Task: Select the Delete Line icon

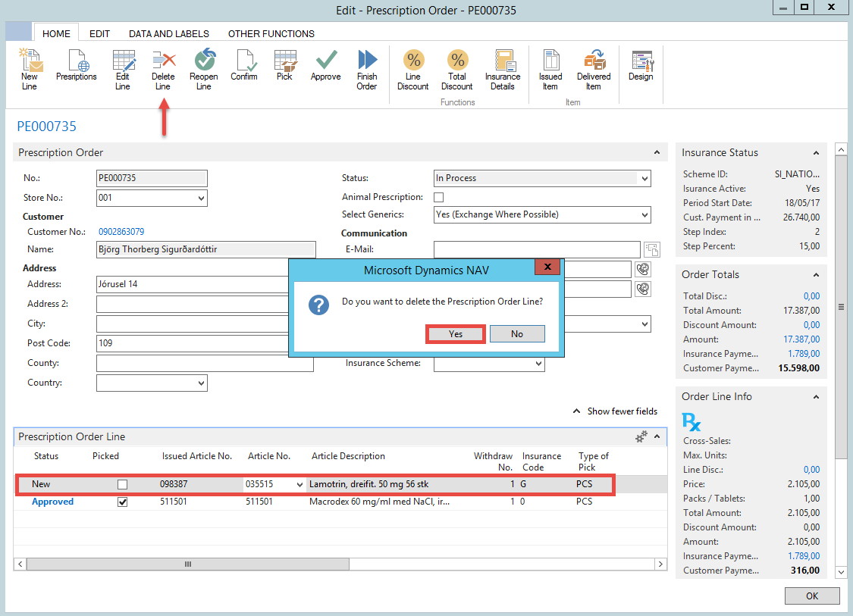Action: (163, 69)
